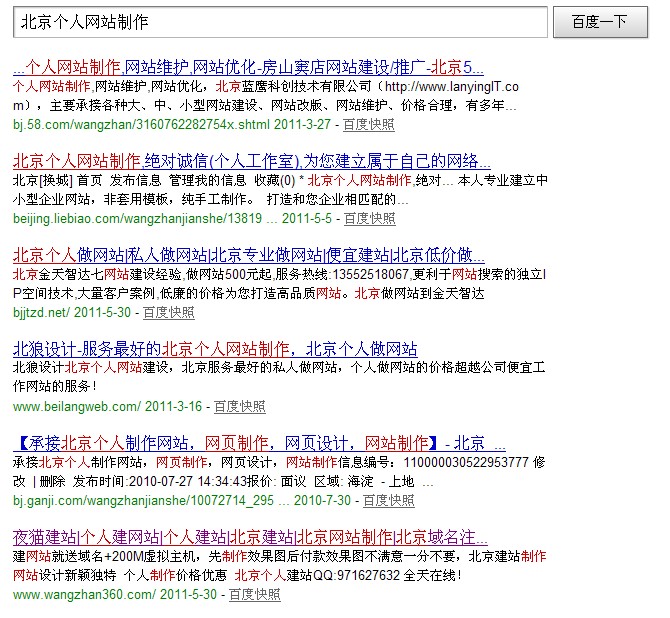This screenshot has height=618, width=670.
Task: Open 百度快照 for the bj.58.com result
Action: coord(368,125)
